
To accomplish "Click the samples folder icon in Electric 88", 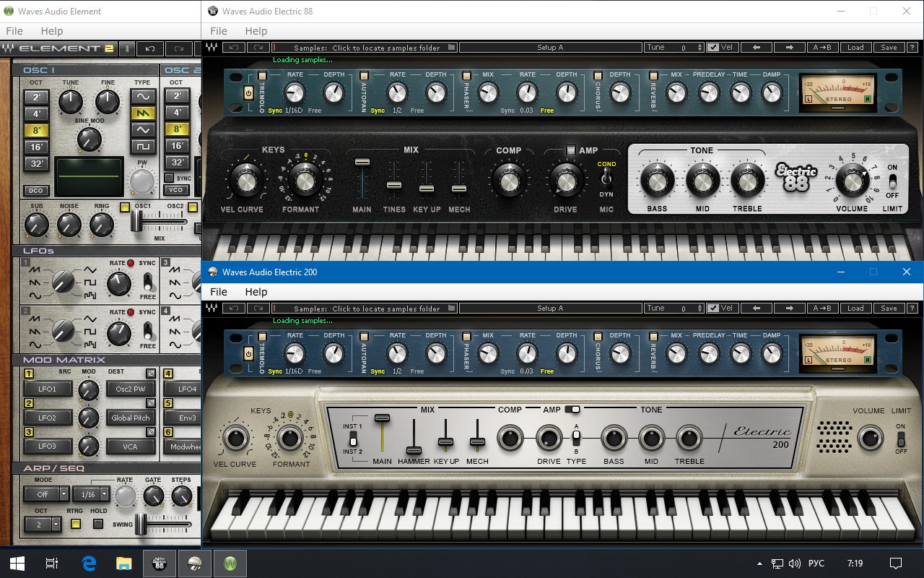I will point(451,48).
